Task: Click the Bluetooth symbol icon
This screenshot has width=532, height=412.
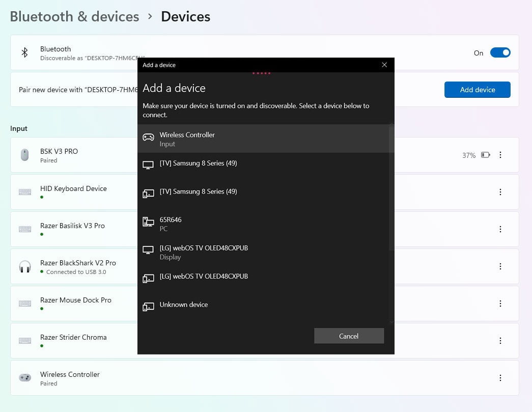Action: 24,53
